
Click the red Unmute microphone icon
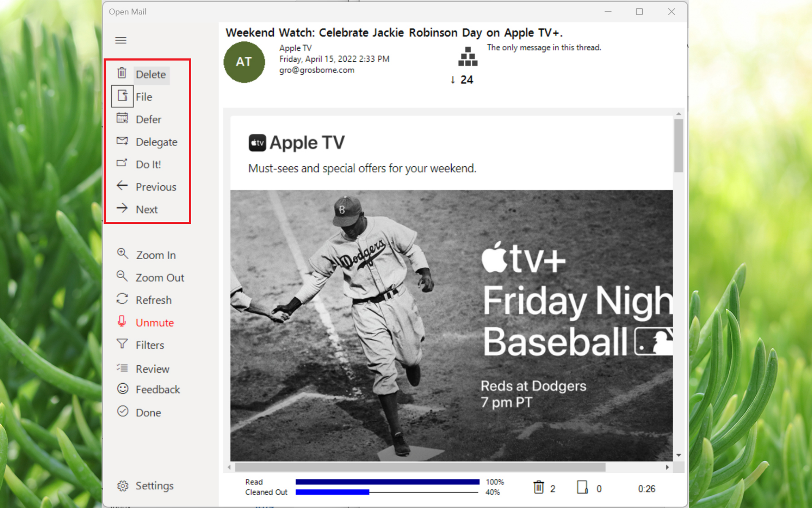[122, 321]
